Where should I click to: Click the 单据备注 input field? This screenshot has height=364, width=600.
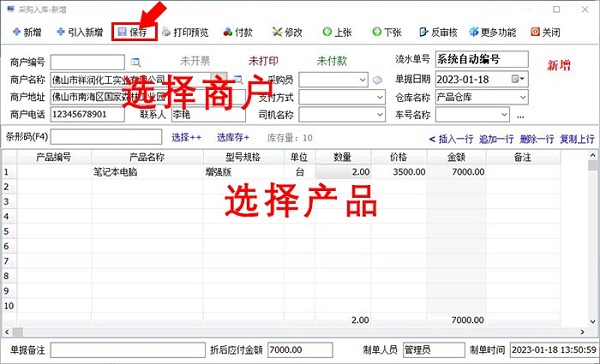coord(128,350)
